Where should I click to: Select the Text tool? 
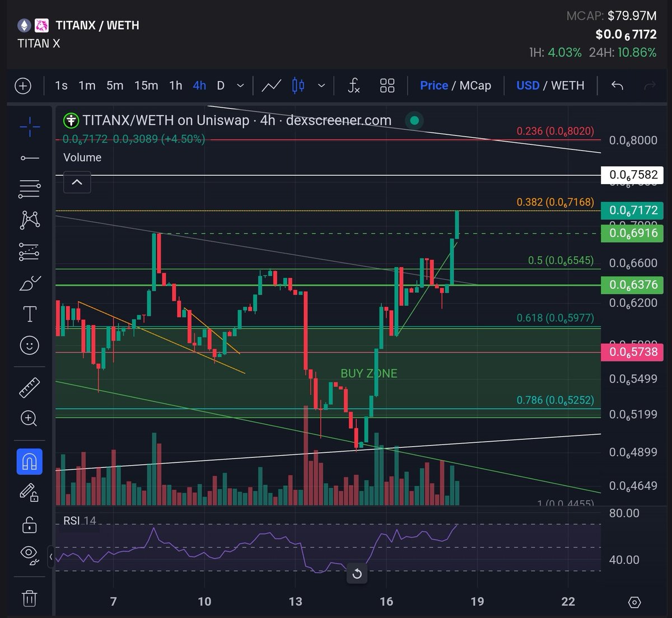click(30, 314)
